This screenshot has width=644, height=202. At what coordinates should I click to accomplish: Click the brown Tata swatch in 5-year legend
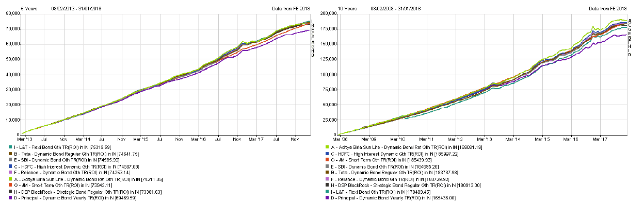[11, 154]
